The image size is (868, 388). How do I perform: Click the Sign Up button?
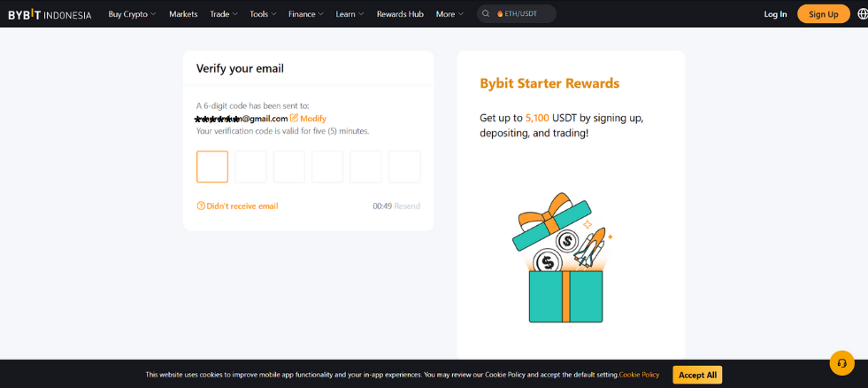pyautogui.click(x=823, y=14)
